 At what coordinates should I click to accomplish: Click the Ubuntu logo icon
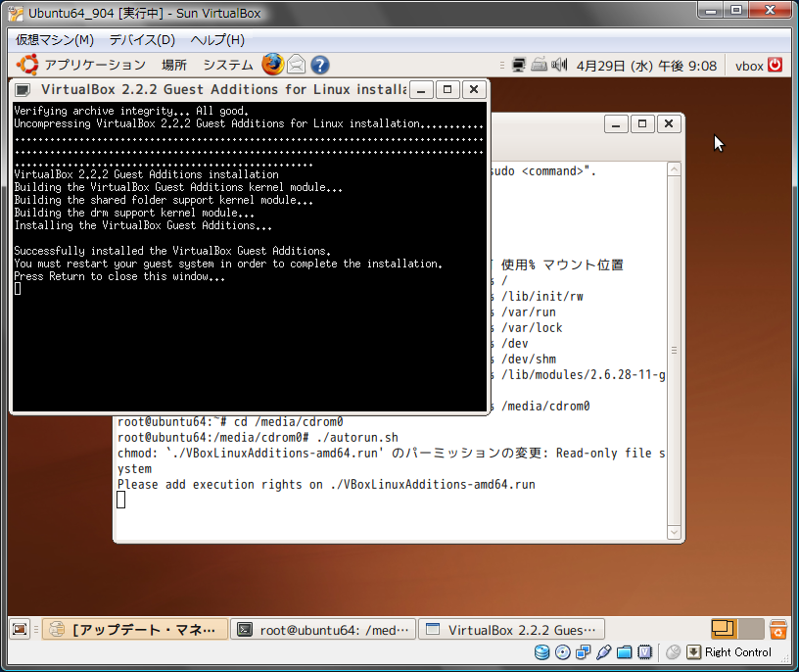(x=27, y=65)
